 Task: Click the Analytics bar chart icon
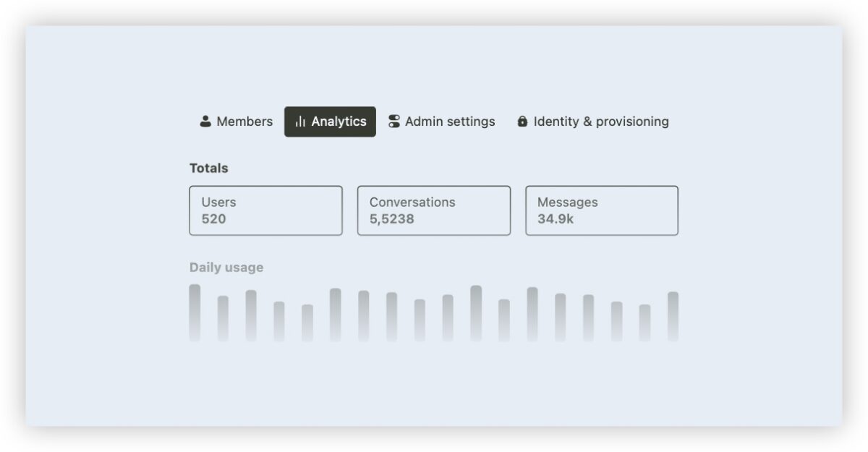(300, 121)
